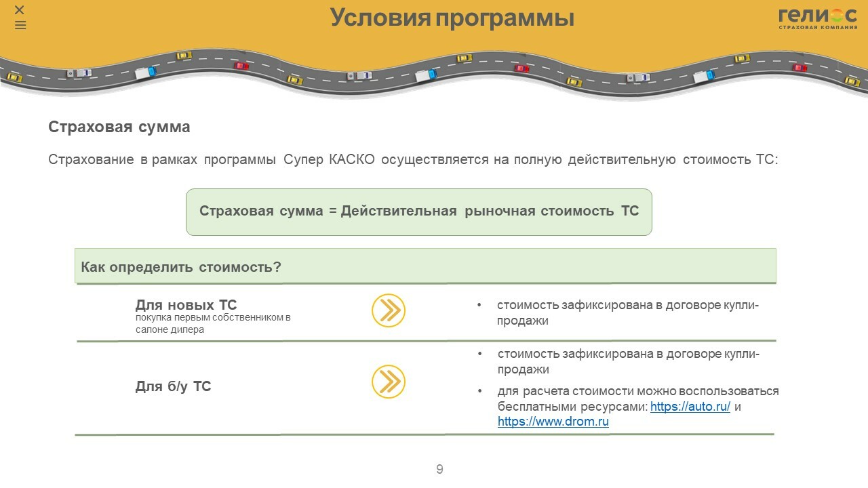Select first bullet in Для б/у ТС row
This screenshot has height=488, width=868.
[x=629, y=362]
